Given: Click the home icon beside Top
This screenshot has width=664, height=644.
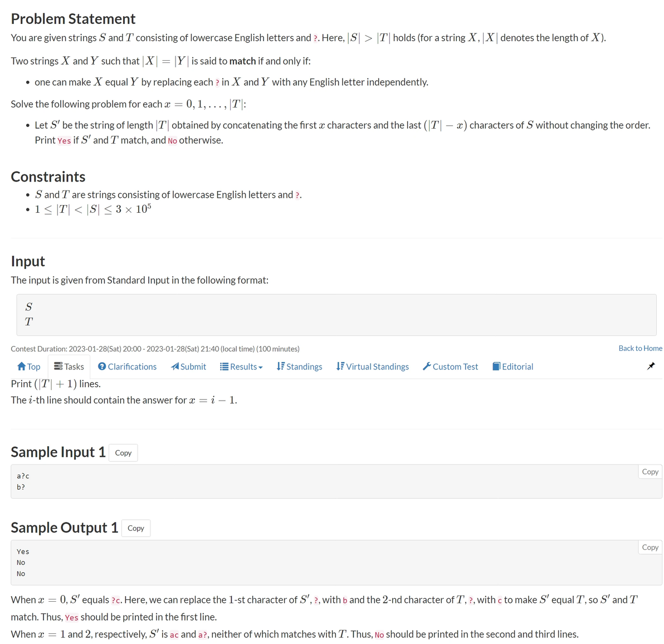Looking at the screenshot, I should coord(22,367).
